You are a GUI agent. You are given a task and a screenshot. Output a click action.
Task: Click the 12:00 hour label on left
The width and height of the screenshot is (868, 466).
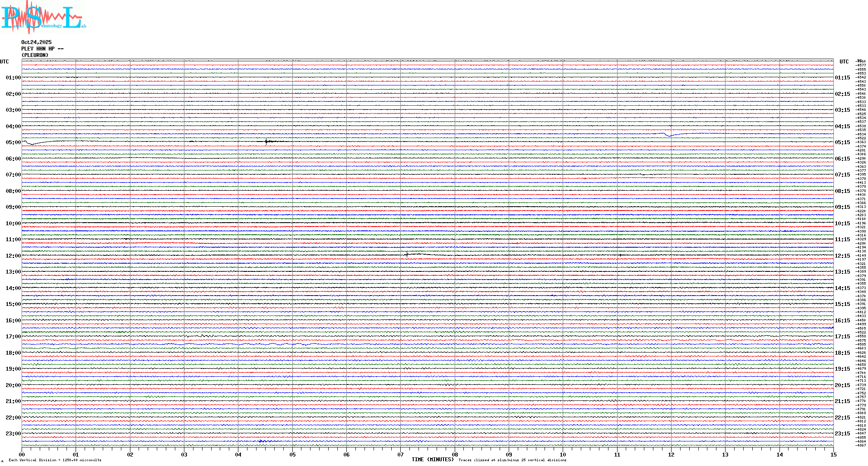point(13,256)
